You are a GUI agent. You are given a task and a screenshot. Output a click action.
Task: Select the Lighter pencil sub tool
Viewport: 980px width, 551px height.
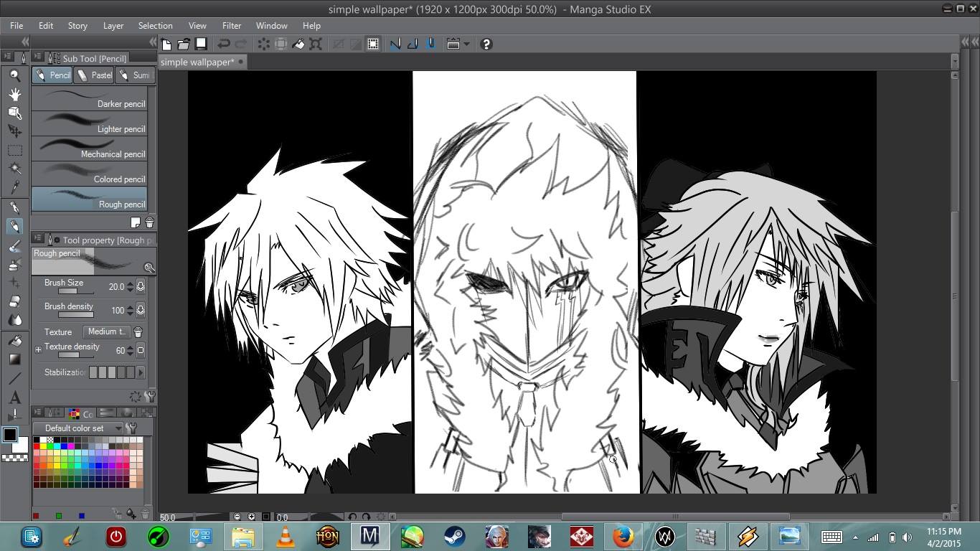click(x=90, y=124)
